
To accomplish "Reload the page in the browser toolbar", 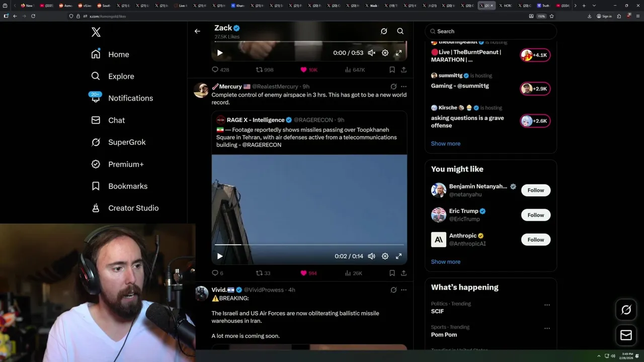I will tap(33, 16).
